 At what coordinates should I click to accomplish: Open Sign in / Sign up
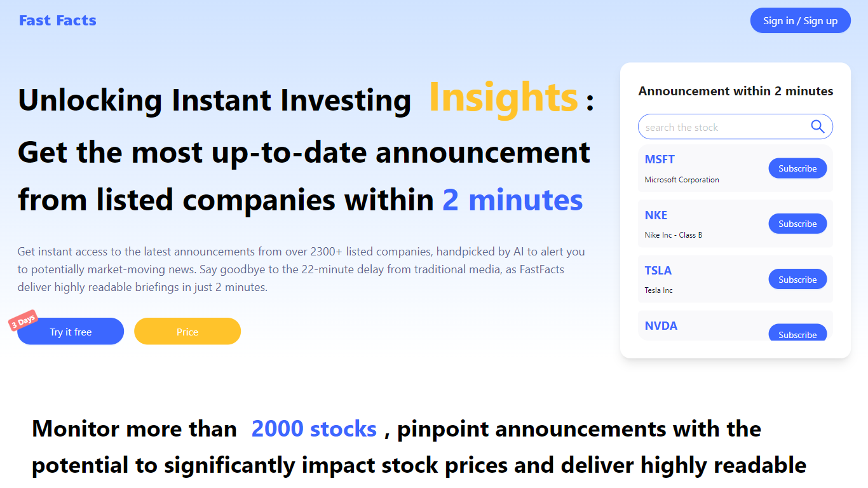pyautogui.click(x=800, y=20)
